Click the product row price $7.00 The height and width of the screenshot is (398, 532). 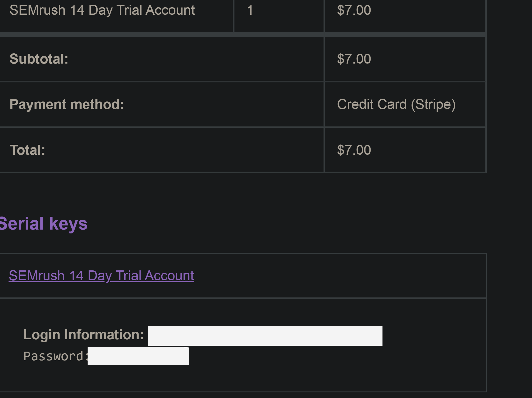click(354, 10)
